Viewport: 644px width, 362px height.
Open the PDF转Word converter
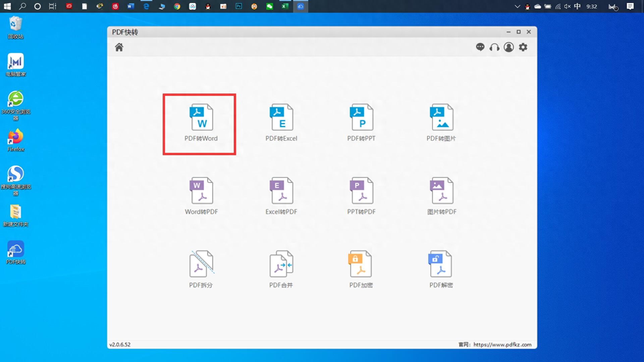pos(201,123)
